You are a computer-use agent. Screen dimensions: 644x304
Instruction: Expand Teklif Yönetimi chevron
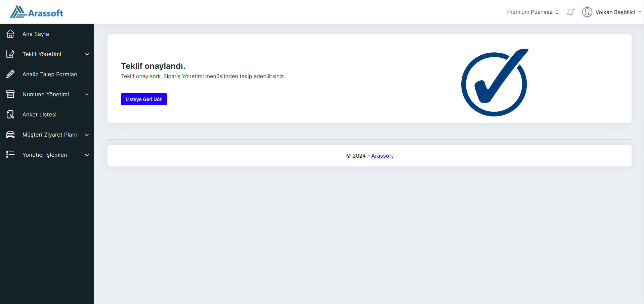(x=87, y=54)
